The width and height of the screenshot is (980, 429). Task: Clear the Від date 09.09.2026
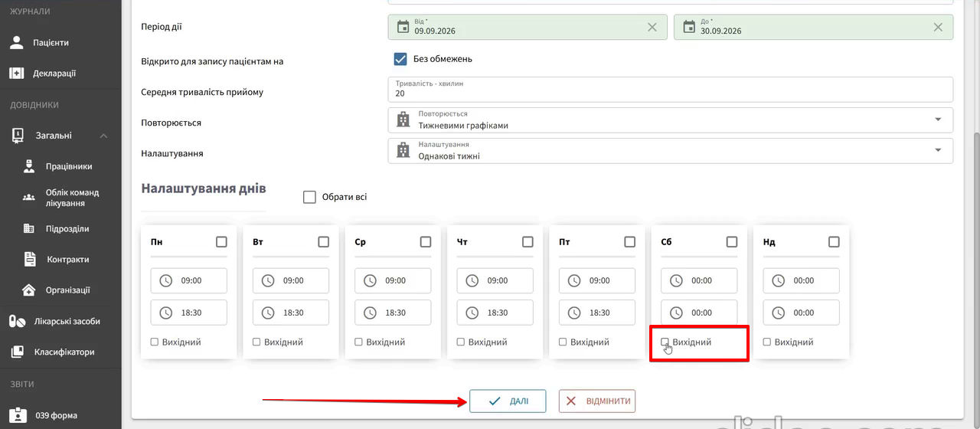coord(652,27)
